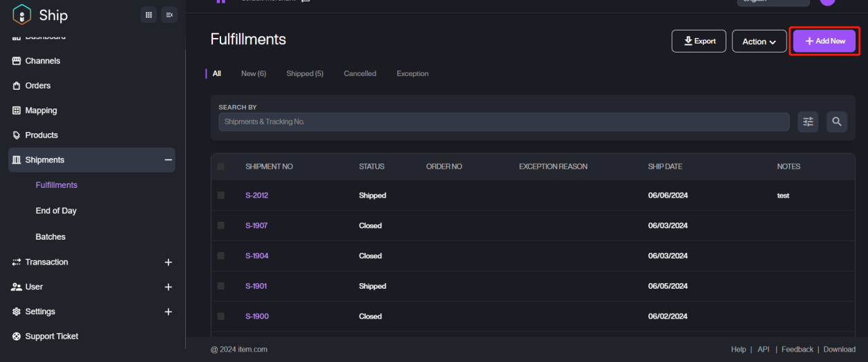Check the box for shipment S-2012
This screenshot has height=362, width=868.
coord(221,196)
